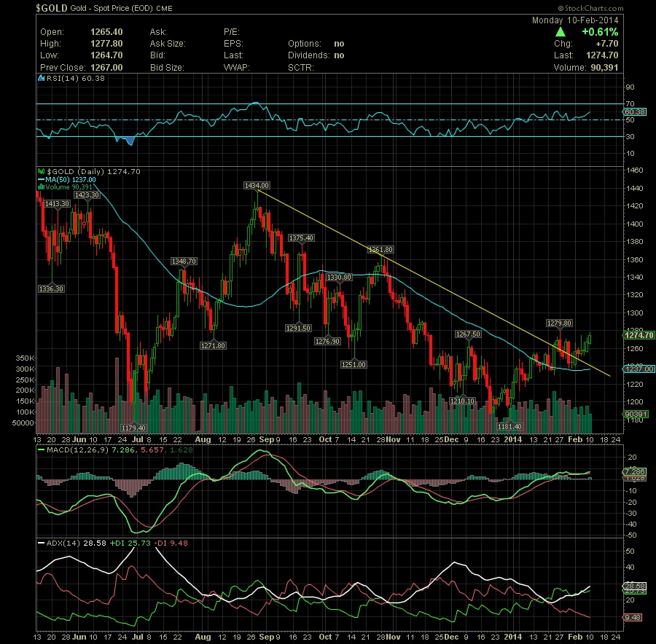This screenshot has height=644, width=656.
Task: Click the MACD(12,26,9) indicator label
Action: (64, 447)
